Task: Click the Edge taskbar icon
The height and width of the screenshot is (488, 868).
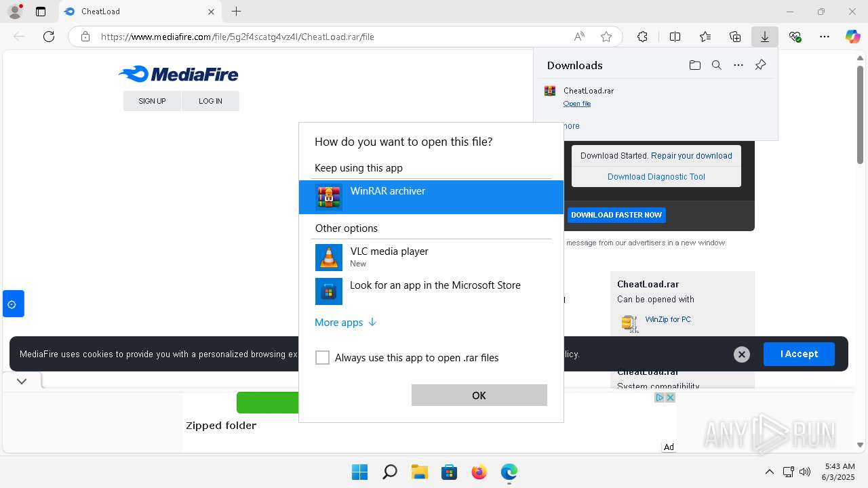Action: tap(509, 472)
